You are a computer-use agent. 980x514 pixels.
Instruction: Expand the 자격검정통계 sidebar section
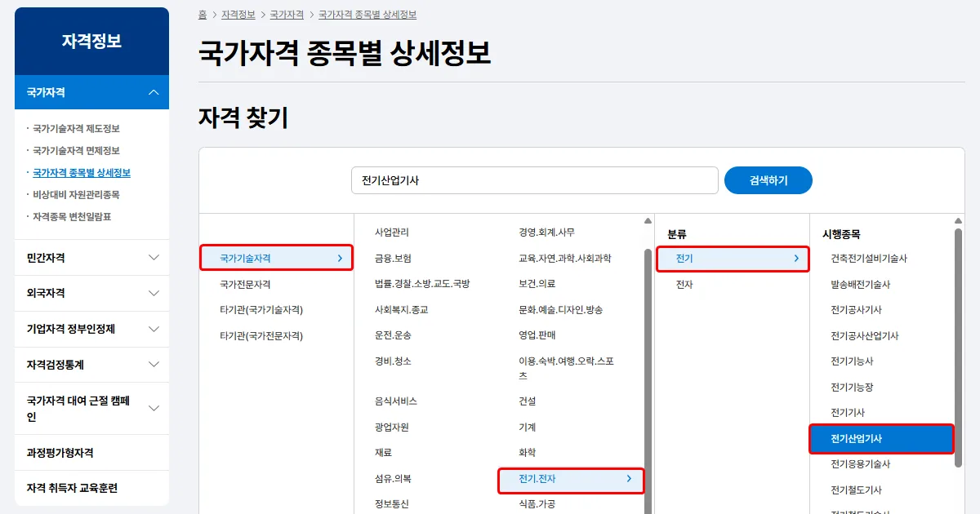(x=91, y=365)
